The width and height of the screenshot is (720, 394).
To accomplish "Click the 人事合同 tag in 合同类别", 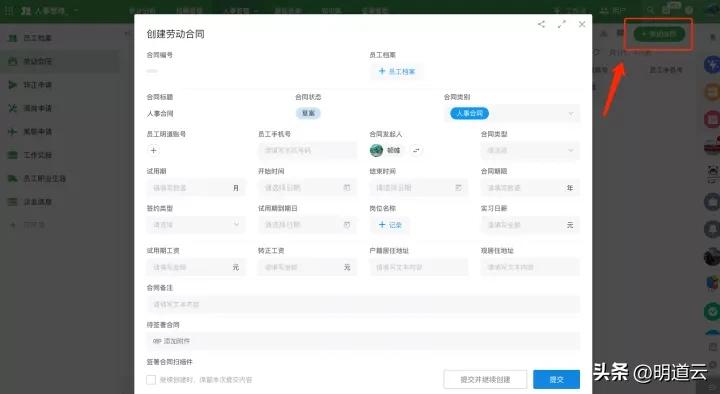I will point(469,113).
